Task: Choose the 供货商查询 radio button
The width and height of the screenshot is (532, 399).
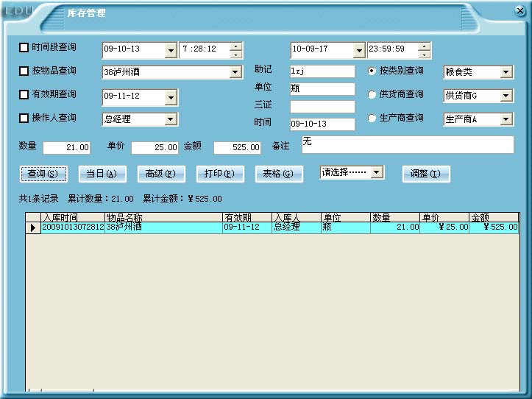Action: click(x=372, y=94)
